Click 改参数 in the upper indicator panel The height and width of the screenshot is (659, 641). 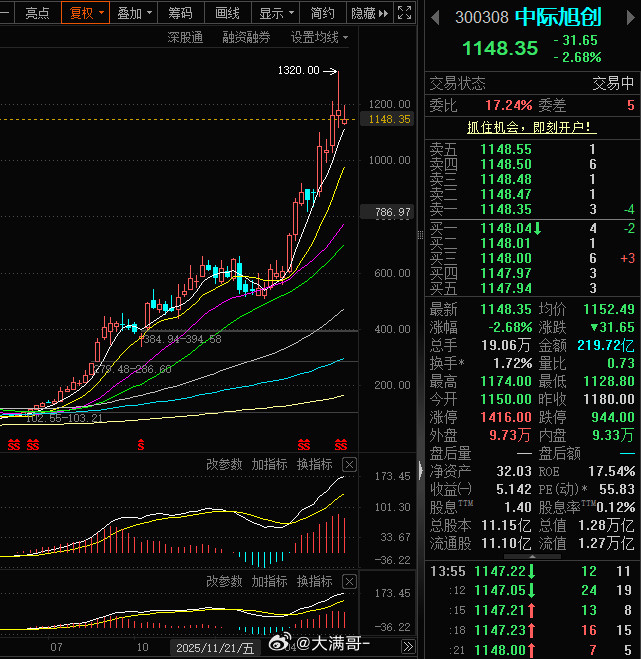[x=224, y=464]
